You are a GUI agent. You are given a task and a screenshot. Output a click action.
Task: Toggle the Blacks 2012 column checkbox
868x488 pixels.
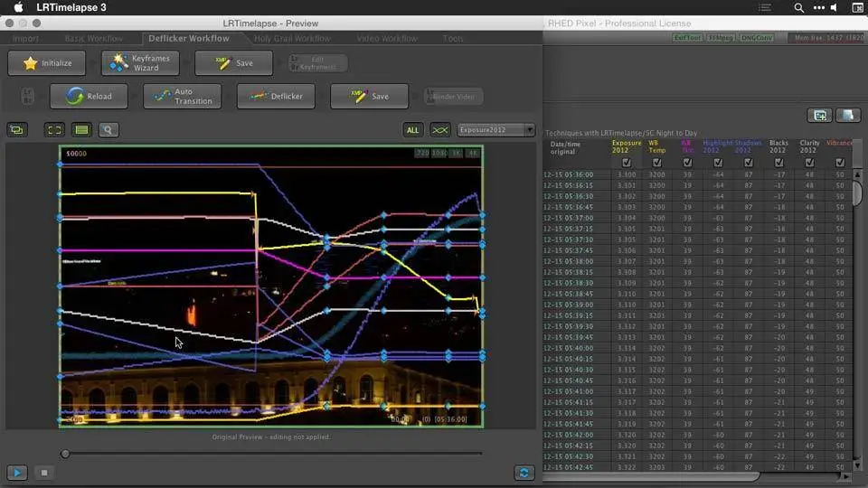778,163
